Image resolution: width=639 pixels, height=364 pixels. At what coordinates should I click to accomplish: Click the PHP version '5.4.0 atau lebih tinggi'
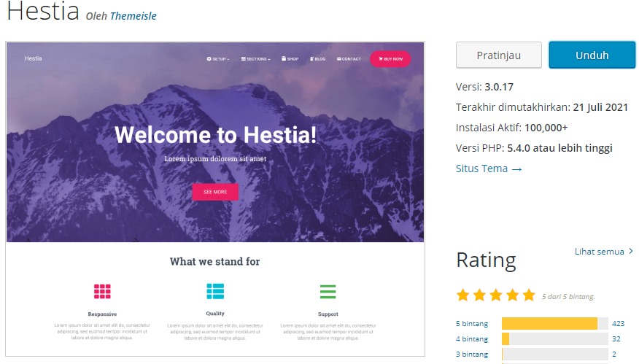click(559, 148)
